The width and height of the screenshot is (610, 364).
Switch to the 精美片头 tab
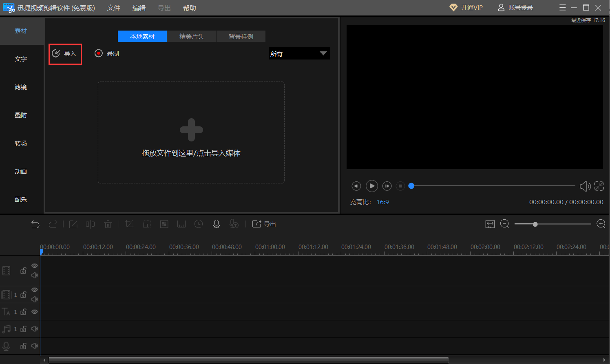(x=192, y=36)
